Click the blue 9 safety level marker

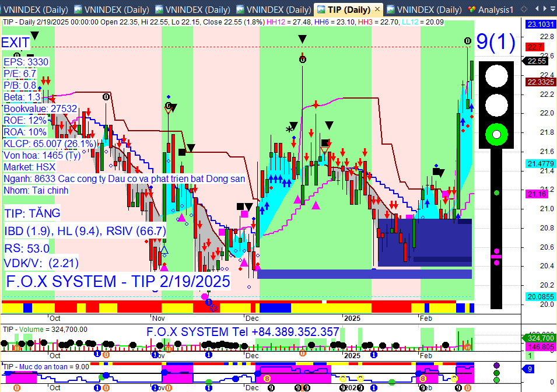pyautogui.click(x=528, y=369)
